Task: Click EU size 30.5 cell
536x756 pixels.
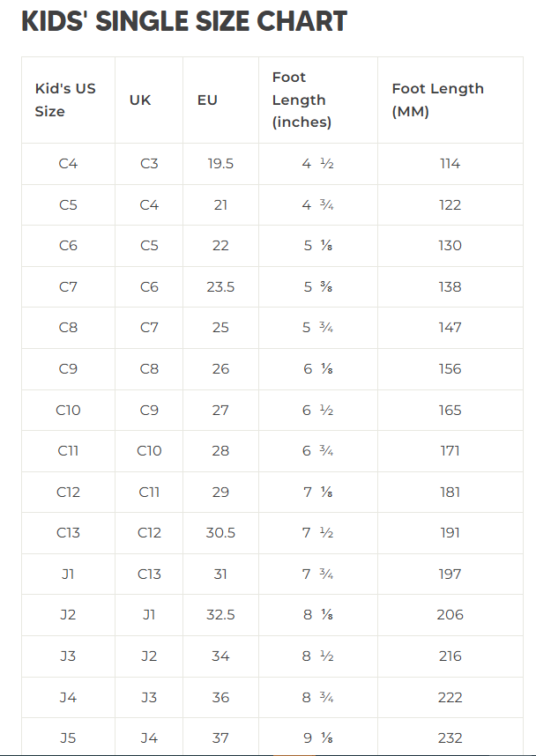Action: pos(220,533)
